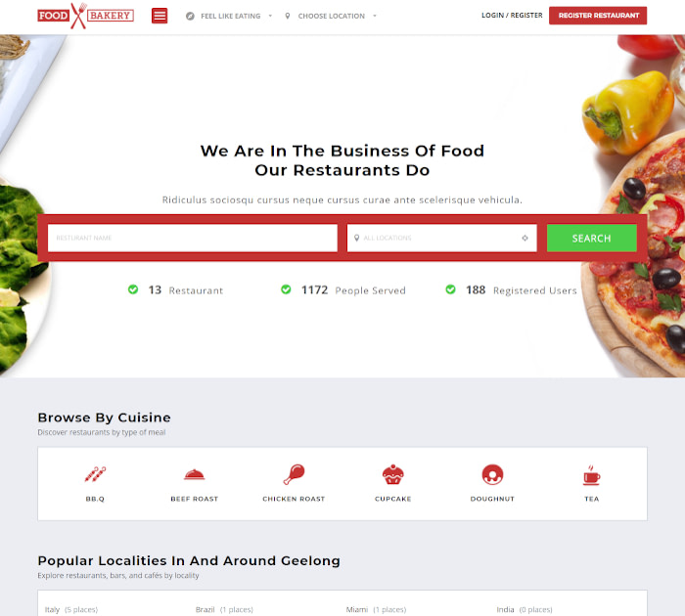Choose the Tea cup icon
This screenshot has height=616, width=685.
click(x=591, y=475)
